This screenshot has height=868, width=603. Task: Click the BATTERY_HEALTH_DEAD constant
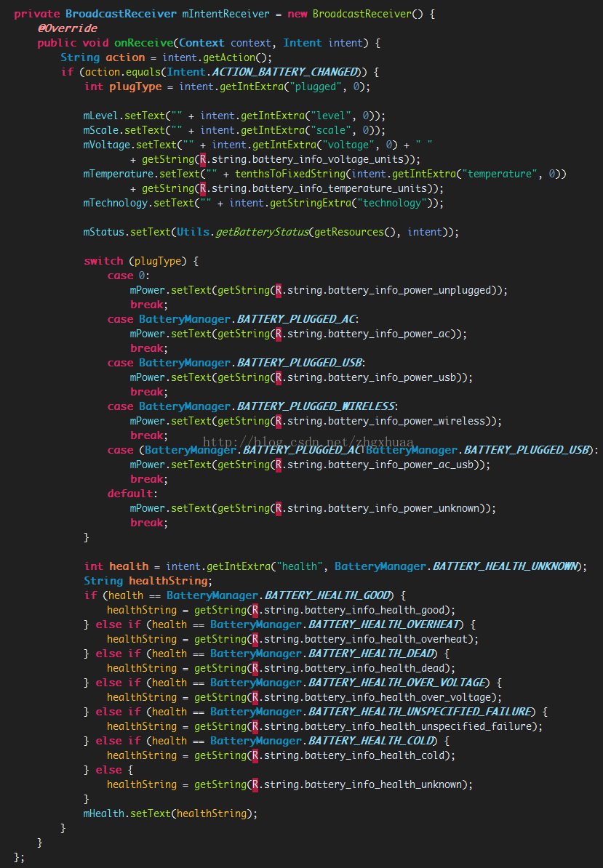371,654
